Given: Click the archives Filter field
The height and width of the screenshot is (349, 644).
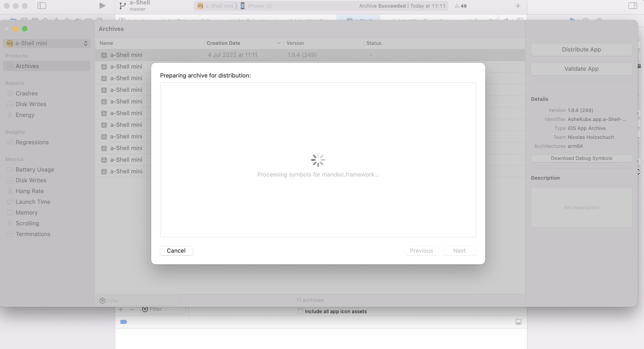Looking at the screenshot, I should tap(139, 300).
